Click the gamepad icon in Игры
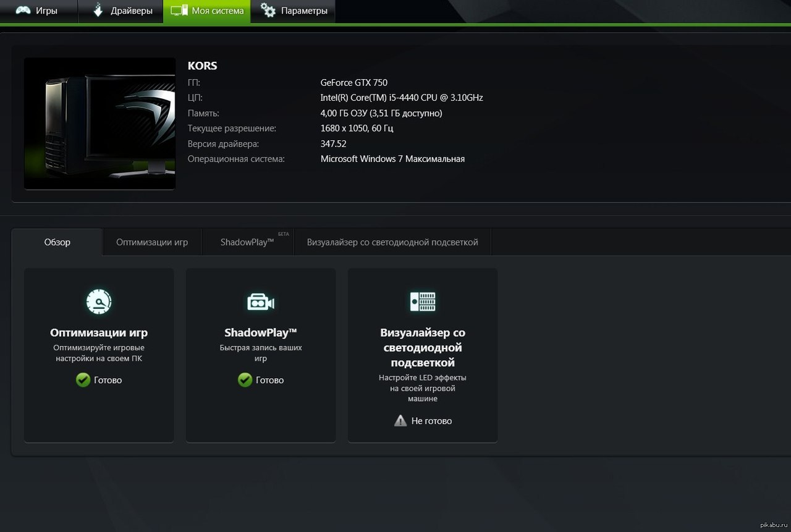This screenshot has height=532, width=791. coord(23,11)
